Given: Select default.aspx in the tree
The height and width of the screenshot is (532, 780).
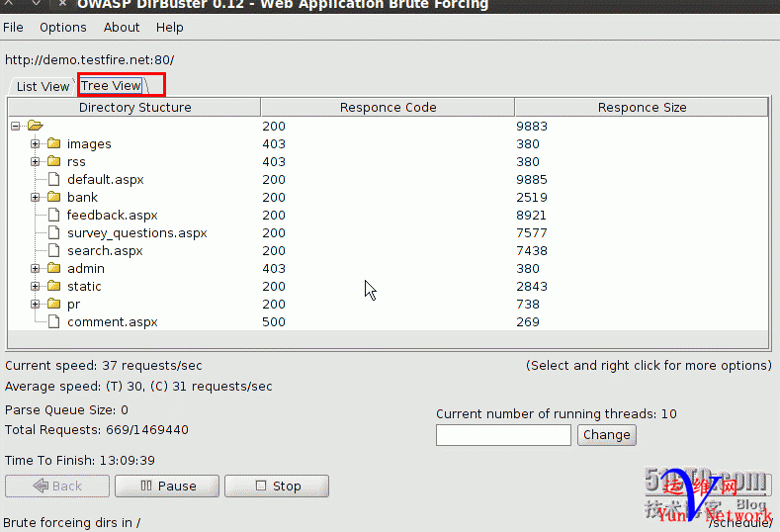Looking at the screenshot, I should tap(106, 180).
